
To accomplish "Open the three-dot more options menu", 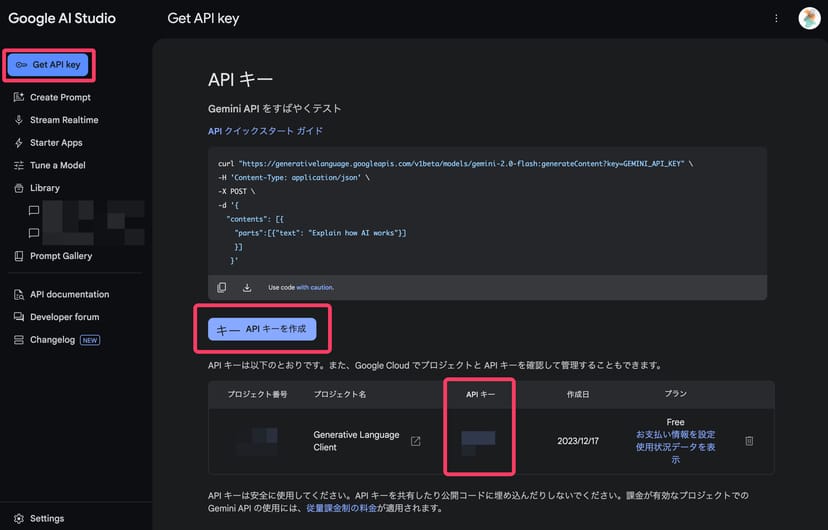I will click(x=776, y=18).
